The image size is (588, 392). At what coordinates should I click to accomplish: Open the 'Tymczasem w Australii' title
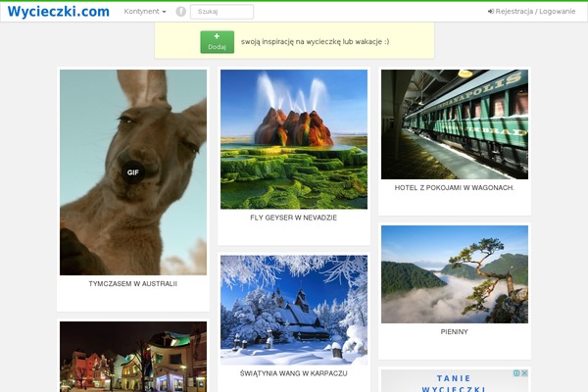point(133,284)
